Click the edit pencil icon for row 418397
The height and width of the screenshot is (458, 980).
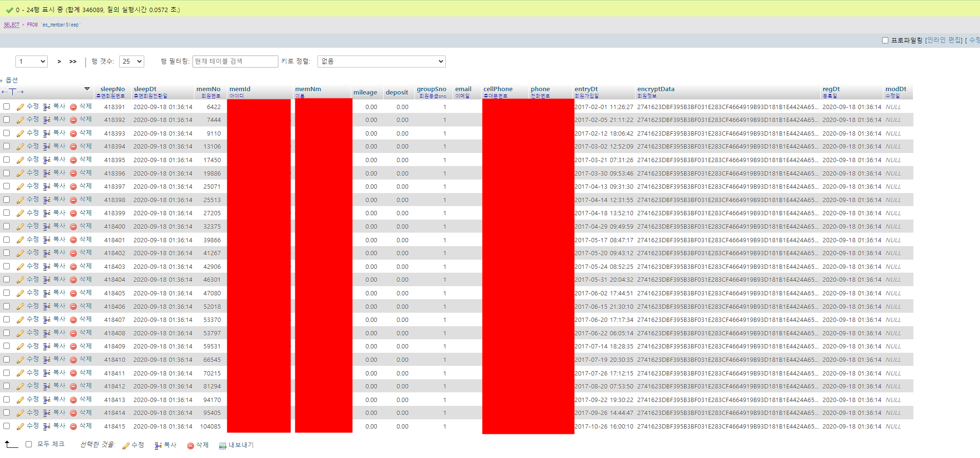tap(20, 187)
